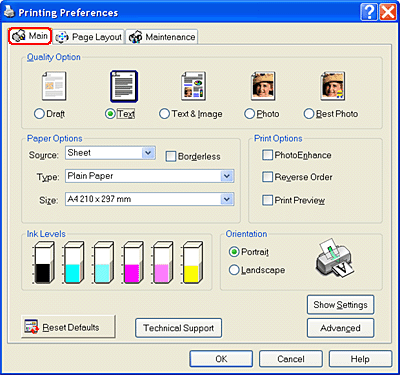400x375 pixels.
Task: Switch to the Page Layout tab
Action: 89,37
